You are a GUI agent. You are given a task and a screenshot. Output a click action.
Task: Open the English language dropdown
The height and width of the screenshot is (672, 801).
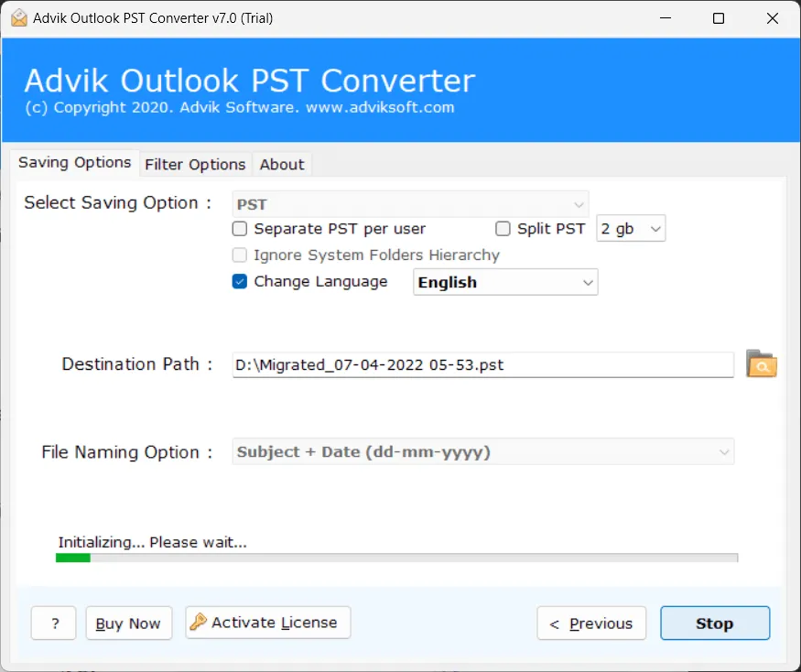505,282
